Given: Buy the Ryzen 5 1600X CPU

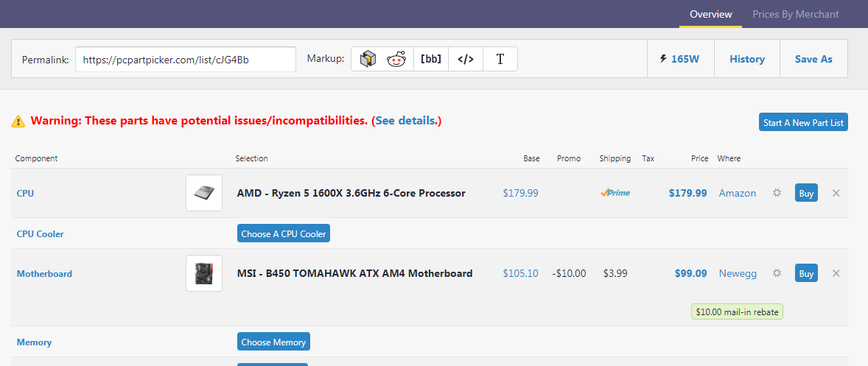Looking at the screenshot, I should [806, 193].
